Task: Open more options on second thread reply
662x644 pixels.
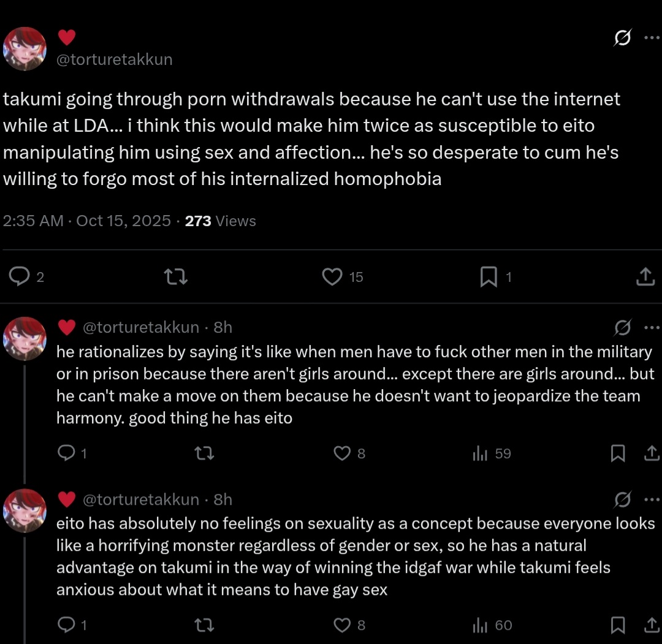Action: [x=652, y=499]
